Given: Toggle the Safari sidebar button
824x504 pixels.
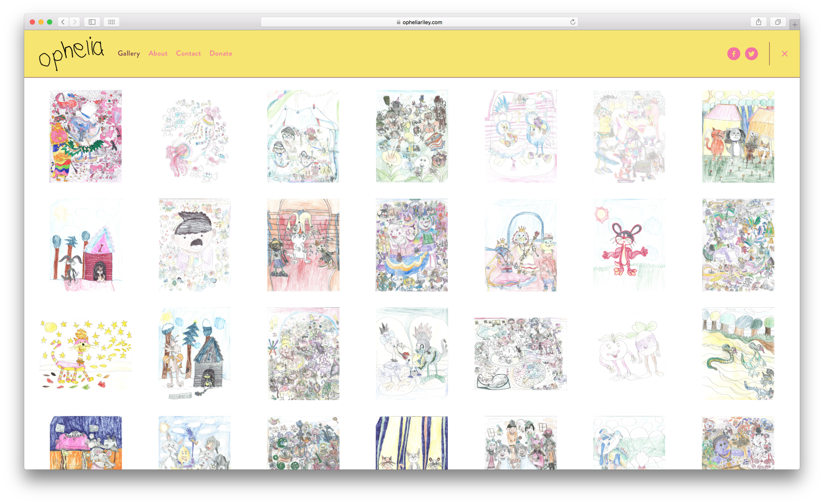Looking at the screenshot, I should tap(92, 22).
